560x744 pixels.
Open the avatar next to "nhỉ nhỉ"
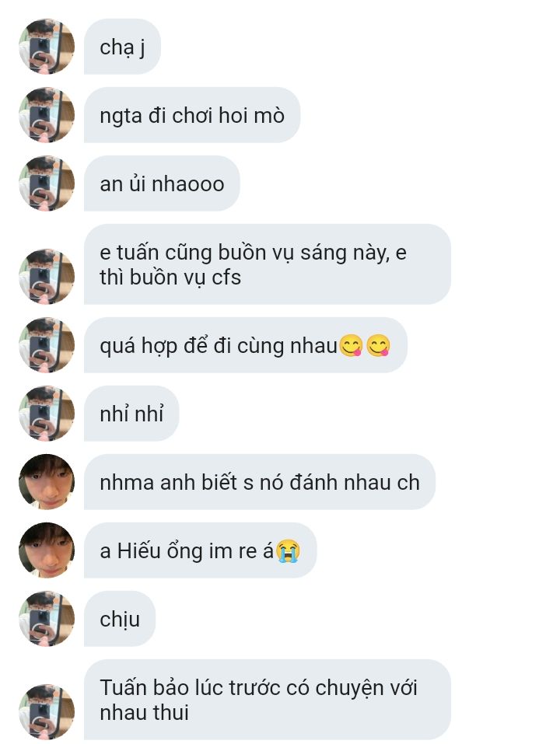(x=47, y=414)
